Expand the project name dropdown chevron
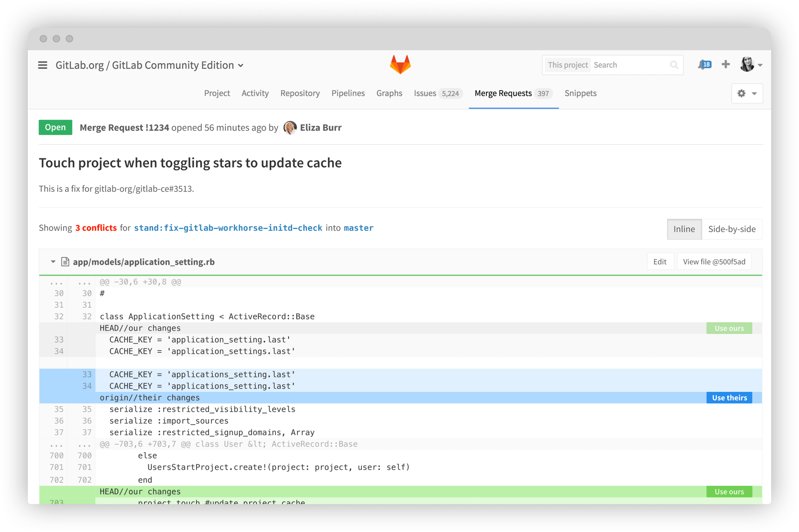 click(x=241, y=65)
